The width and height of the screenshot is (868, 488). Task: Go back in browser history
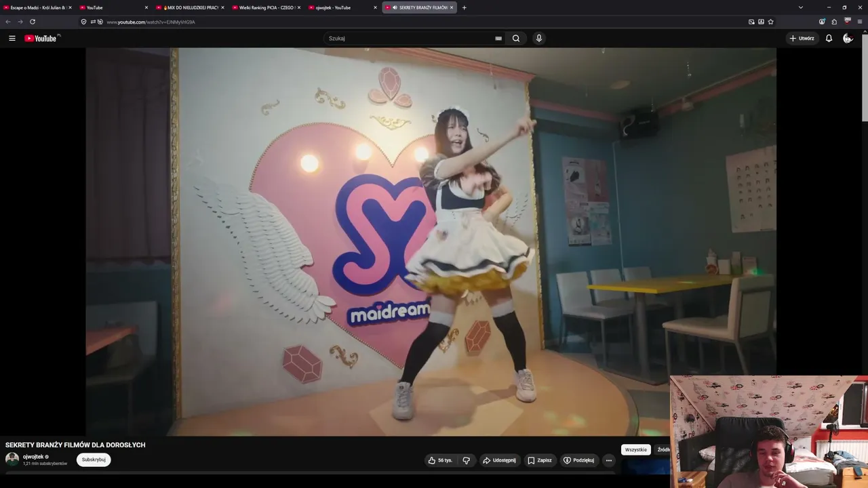click(8, 22)
